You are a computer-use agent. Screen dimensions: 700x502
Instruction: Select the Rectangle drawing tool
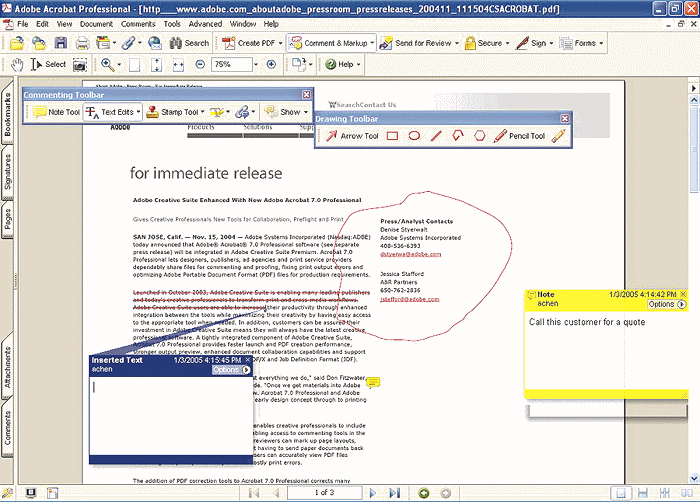pos(392,136)
